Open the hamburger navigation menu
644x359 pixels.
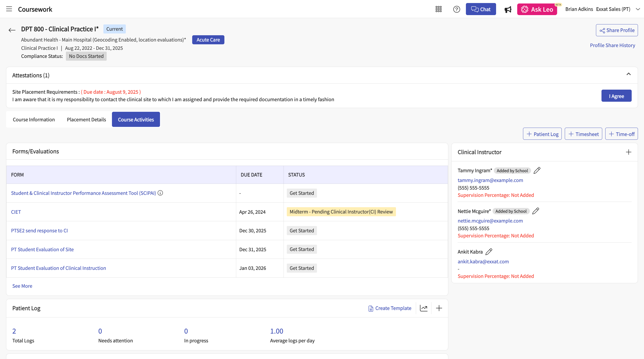click(x=9, y=9)
